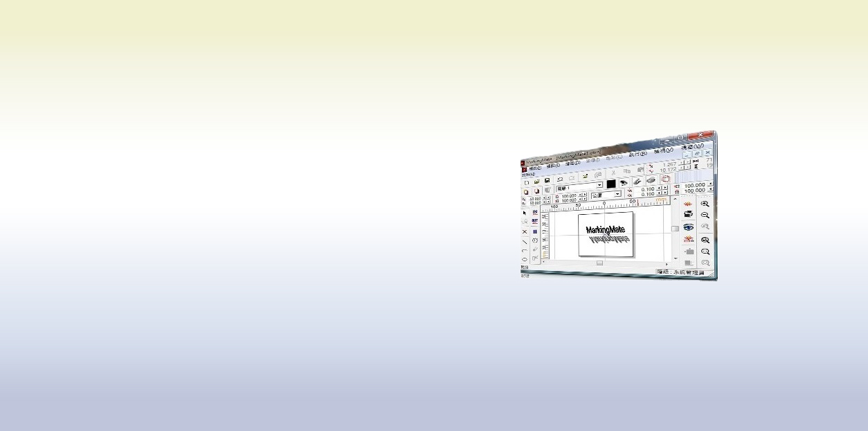Click the Save disk icon
Viewport: 868px width, 431px height.
point(547,181)
